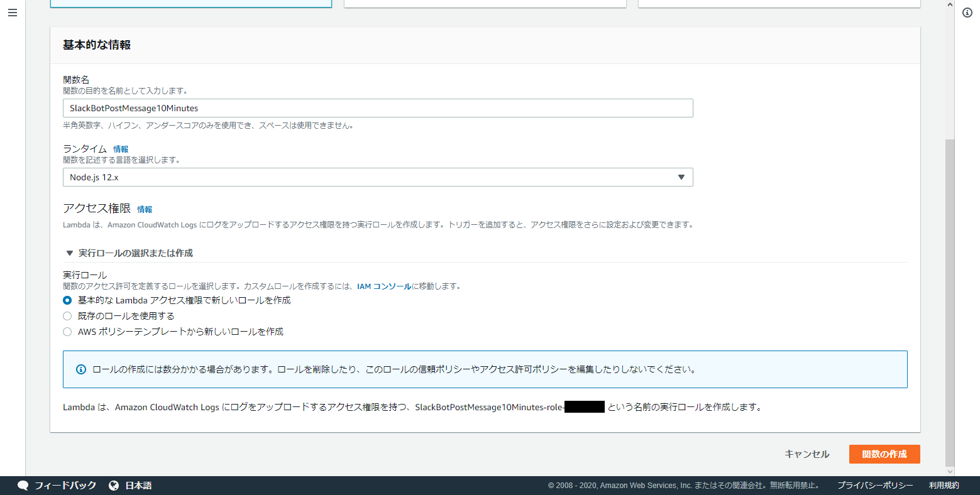Image resolution: width=980 pixels, height=495 pixels.
Task: Select 既存のロールを使用する radio option
Action: tap(67, 316)
